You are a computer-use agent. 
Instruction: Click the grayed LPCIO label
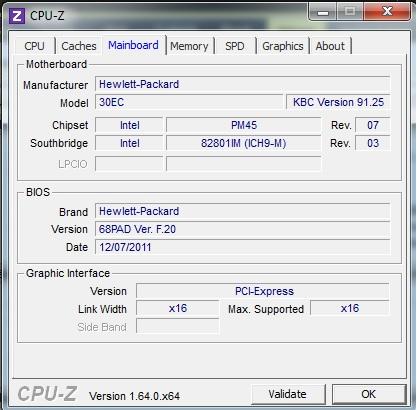pyautogui.click(x=73, y=164)
